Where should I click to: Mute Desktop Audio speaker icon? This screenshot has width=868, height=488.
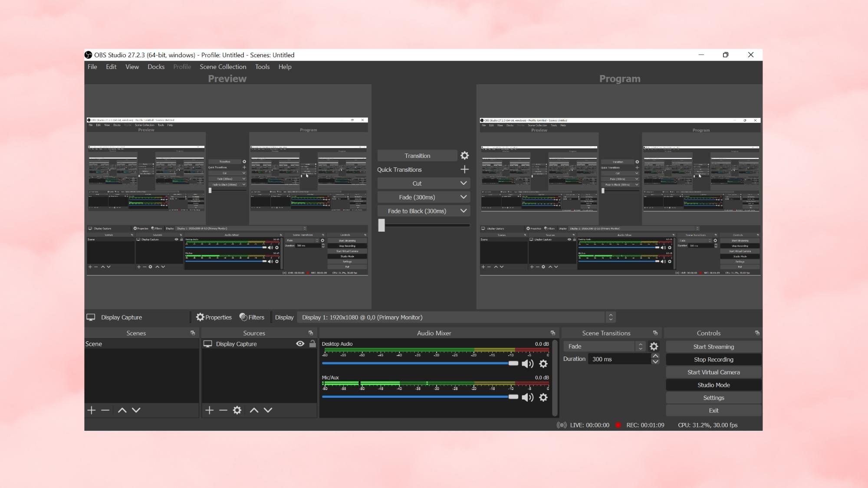point(527,364)
